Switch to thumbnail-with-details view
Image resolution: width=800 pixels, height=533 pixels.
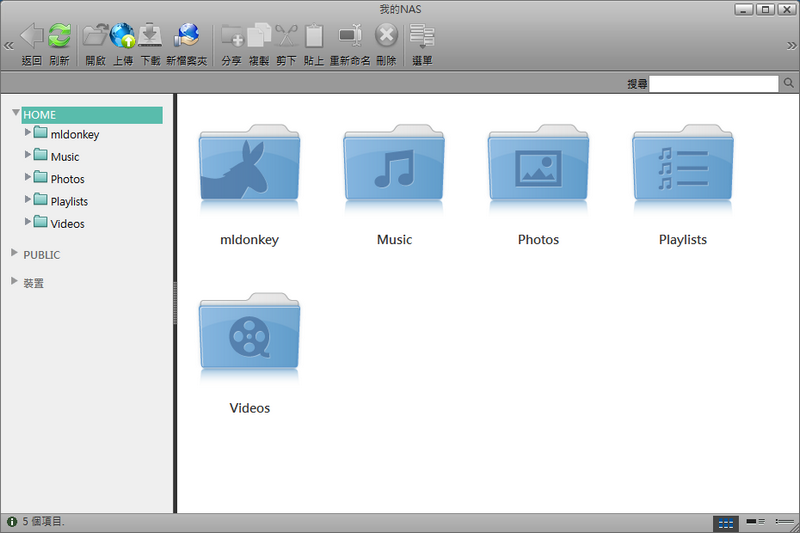756,522
